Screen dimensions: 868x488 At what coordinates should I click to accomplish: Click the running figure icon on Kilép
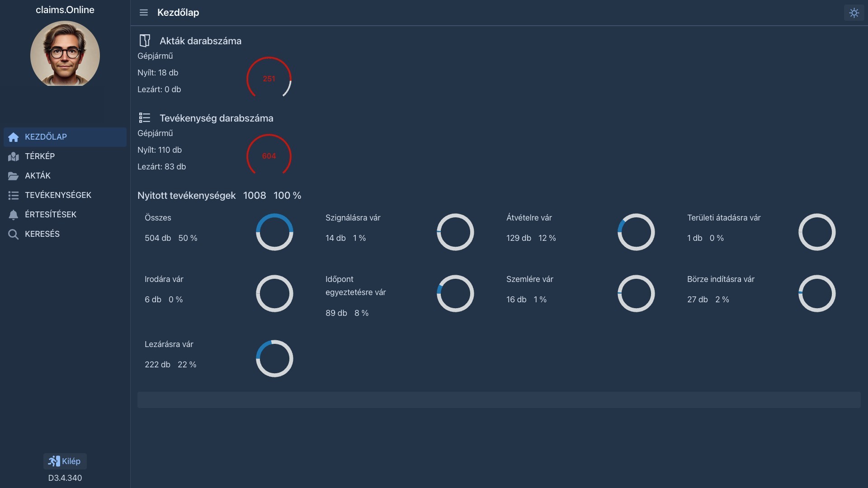(54, 461)
